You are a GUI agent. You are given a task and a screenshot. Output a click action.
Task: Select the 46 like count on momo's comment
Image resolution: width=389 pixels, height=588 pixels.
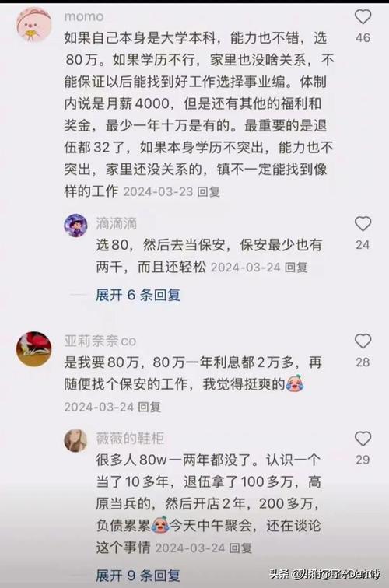[x=363, y=38]
